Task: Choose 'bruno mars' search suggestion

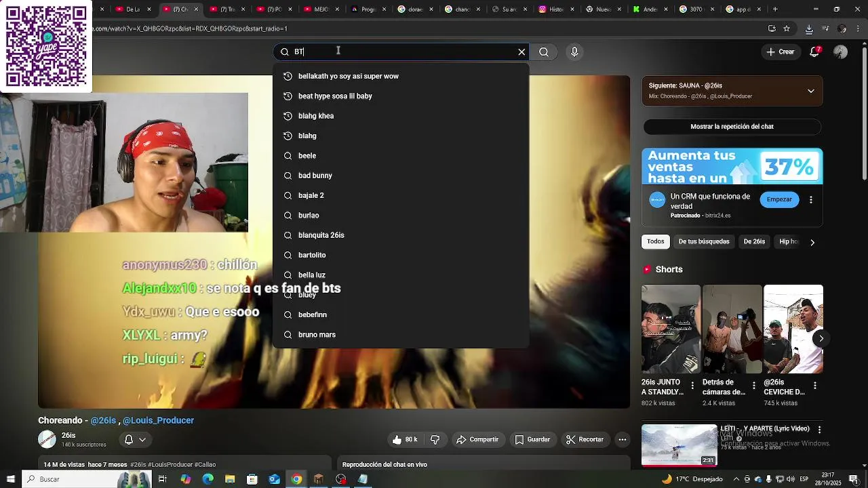Action: pos(401,334)
